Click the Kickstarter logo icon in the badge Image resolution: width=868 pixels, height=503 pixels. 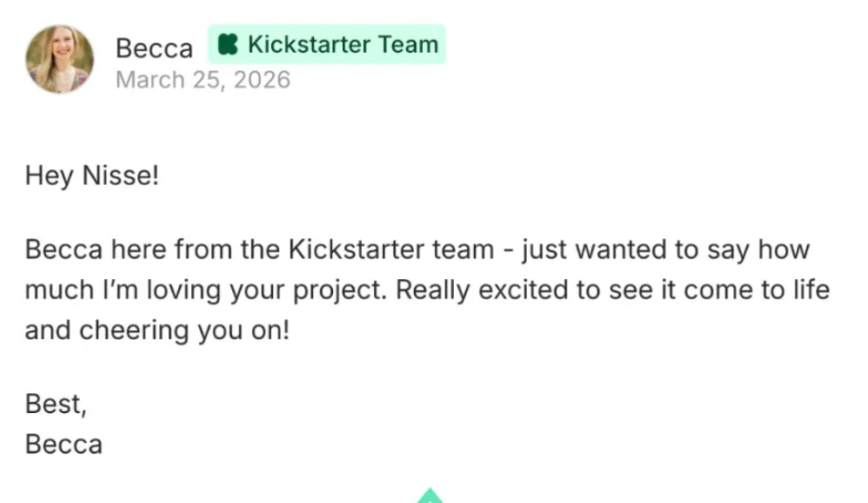[x=227, y=45]
